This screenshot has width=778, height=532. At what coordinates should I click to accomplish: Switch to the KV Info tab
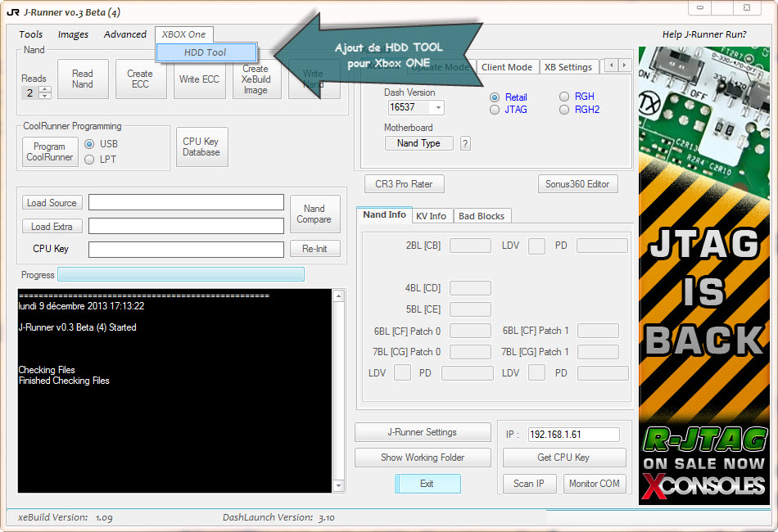[431, 216]
